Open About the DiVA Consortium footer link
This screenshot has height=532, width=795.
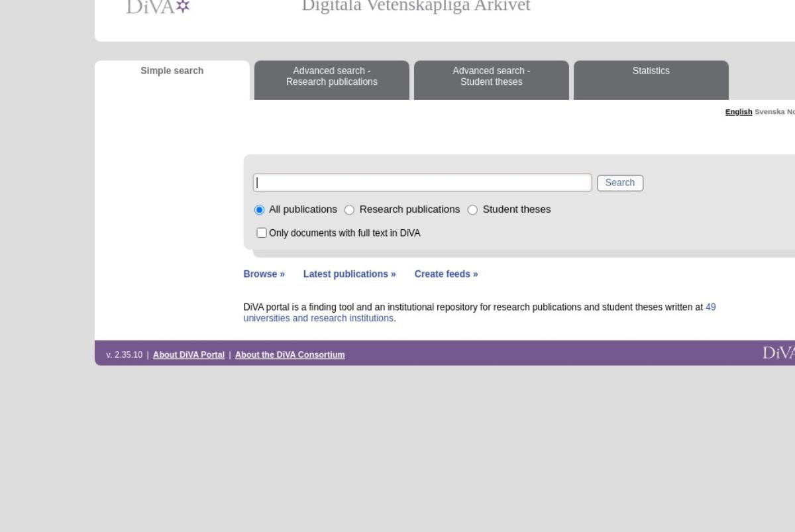pyautogui.click(x=290, y=355)
